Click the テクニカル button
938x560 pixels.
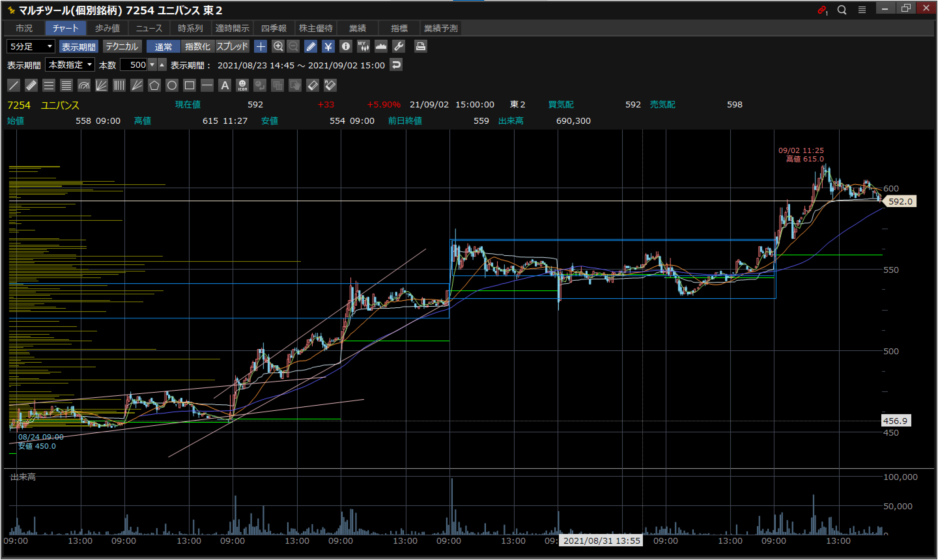(x=122, y=47)
